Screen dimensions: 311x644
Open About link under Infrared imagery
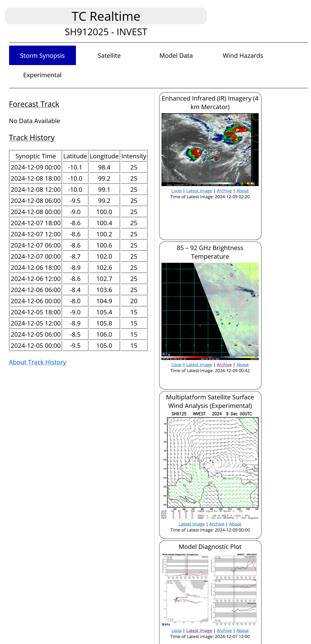click(243, 191)
